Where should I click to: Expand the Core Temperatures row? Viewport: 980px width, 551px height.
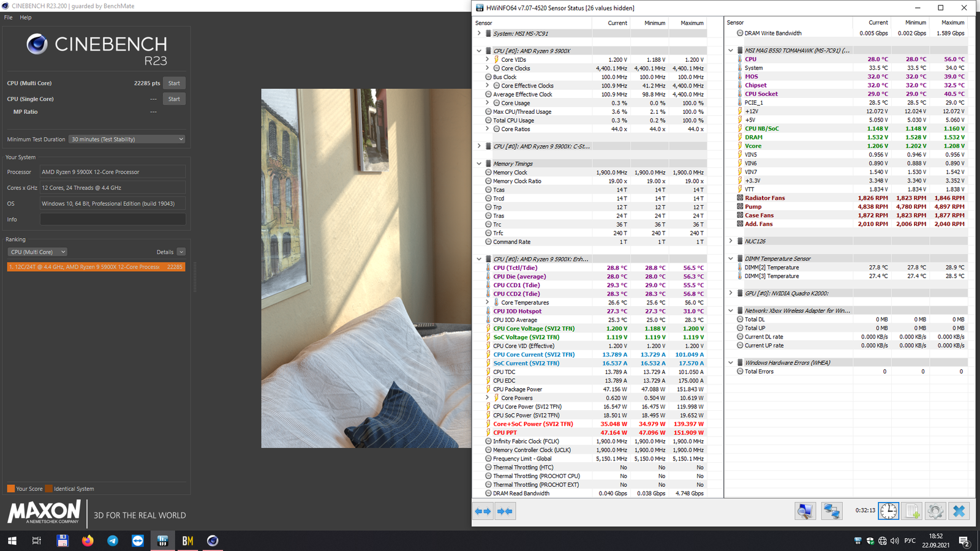[x=488, y=302]
